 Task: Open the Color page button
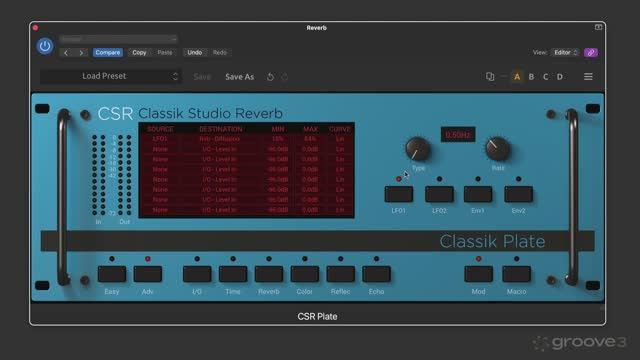tap(305, 274)
